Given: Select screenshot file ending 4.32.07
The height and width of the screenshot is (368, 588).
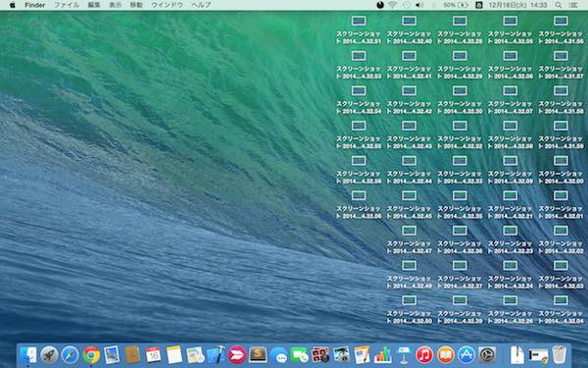Looking at the screenshot, I should pos(510,100).
